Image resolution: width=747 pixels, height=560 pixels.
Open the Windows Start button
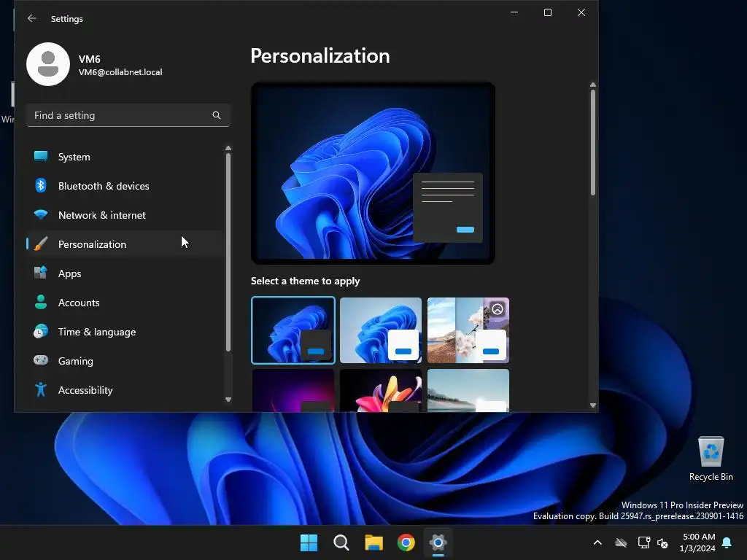[309, 542]
